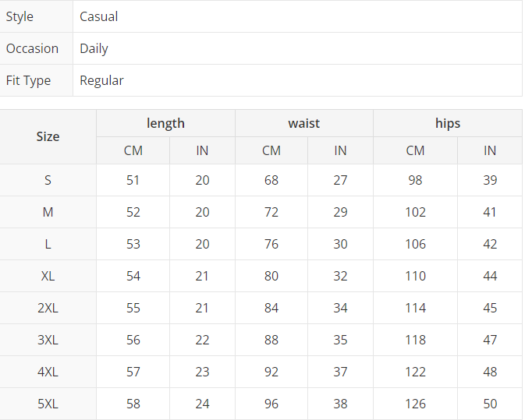The height and width of the screenshot is (420, 525).
Task: Select the Occasion label cell
Action: point(33,48)
